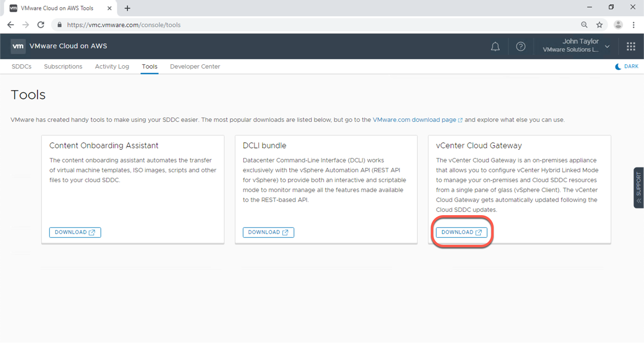Screen dimensions: 644x343
Task: Click the browser zoom magnifier icon
Action: (x=584, y=25)
